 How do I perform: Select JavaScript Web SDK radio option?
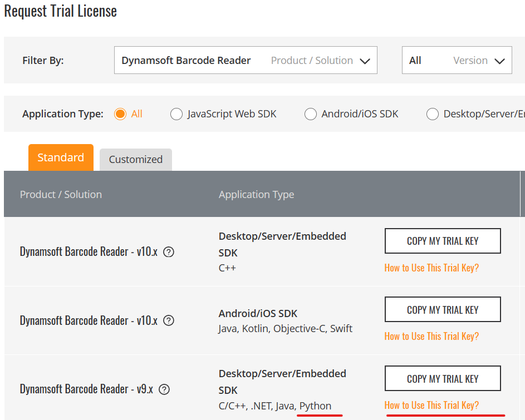176,114
